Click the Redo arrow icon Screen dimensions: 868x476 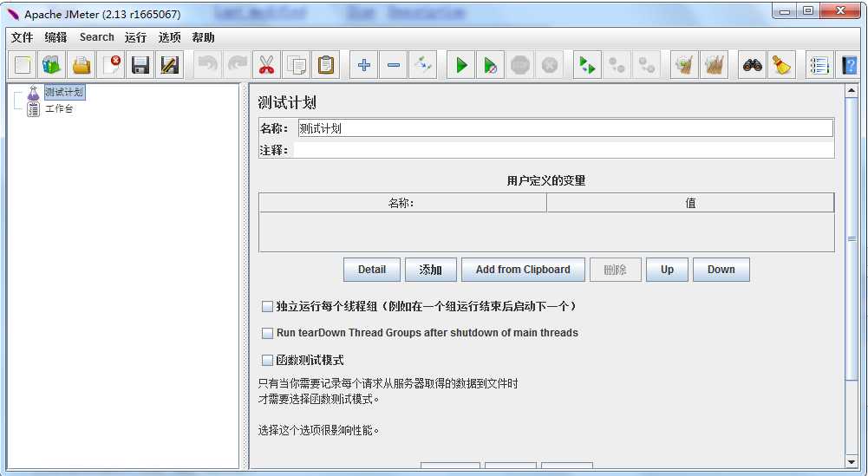point(238,65)
